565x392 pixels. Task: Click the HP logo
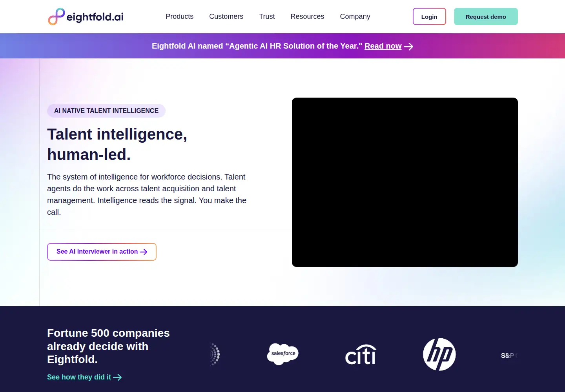[439, 354]
